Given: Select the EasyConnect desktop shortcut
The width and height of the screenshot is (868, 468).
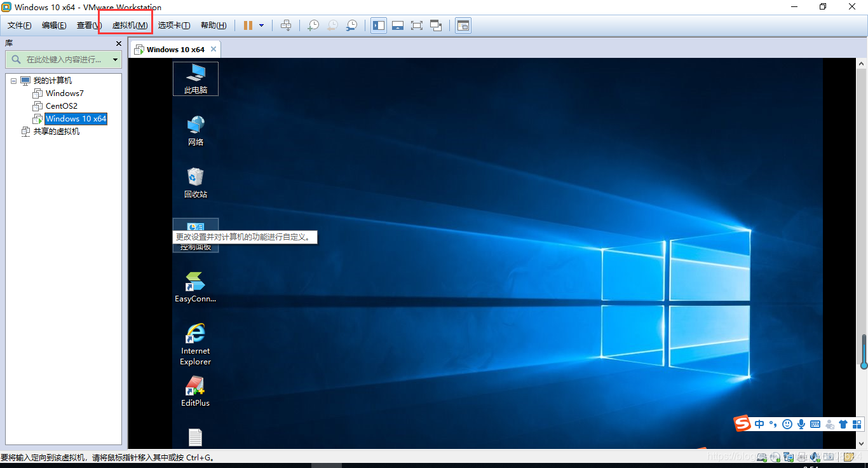Looking at the screenshot, I should (196, 287).
